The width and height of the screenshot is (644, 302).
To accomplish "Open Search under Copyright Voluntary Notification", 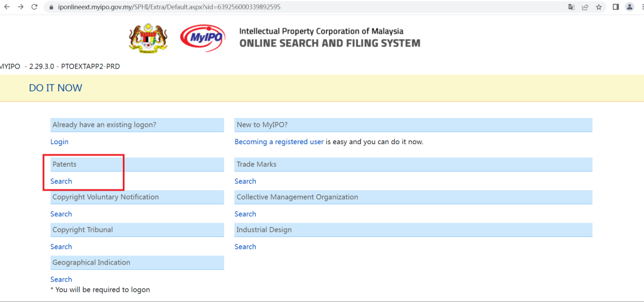I will point(61,214).
